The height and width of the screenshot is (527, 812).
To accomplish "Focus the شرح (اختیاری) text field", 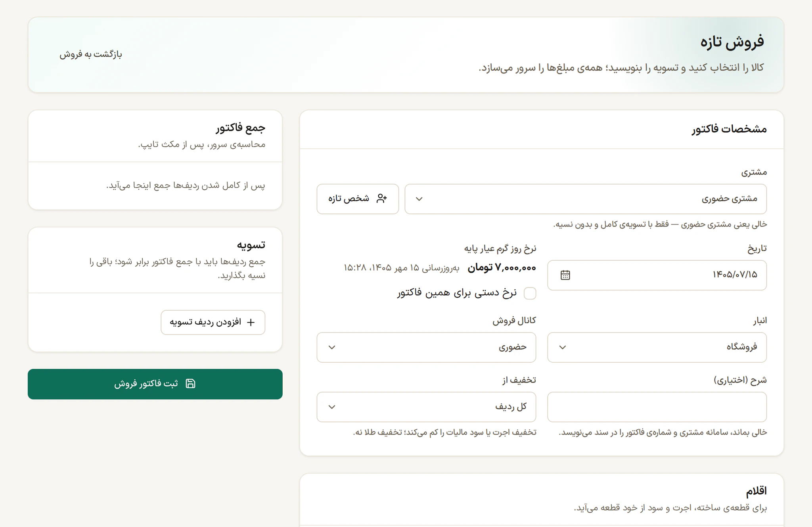I will 657,407.
